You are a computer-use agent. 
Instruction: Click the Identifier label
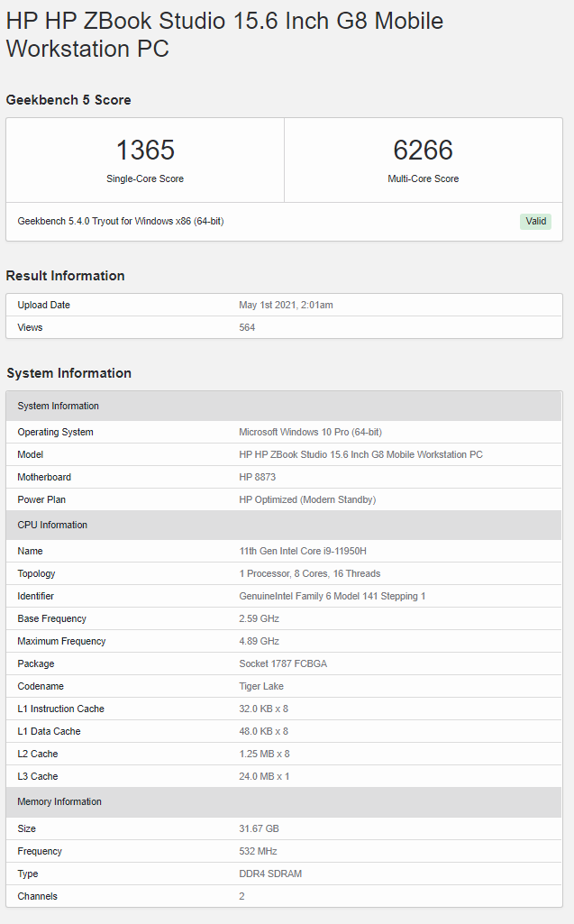click(35, 596)
